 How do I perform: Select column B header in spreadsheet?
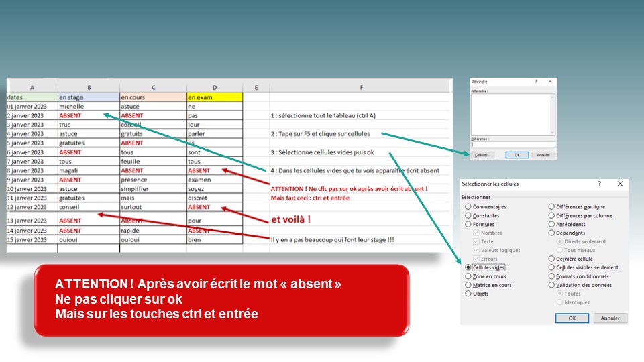point(89,87)
